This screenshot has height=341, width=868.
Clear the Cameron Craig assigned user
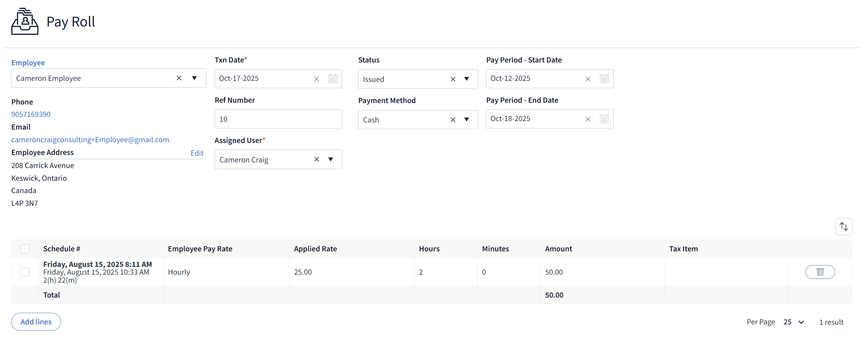tap(317, 159)
